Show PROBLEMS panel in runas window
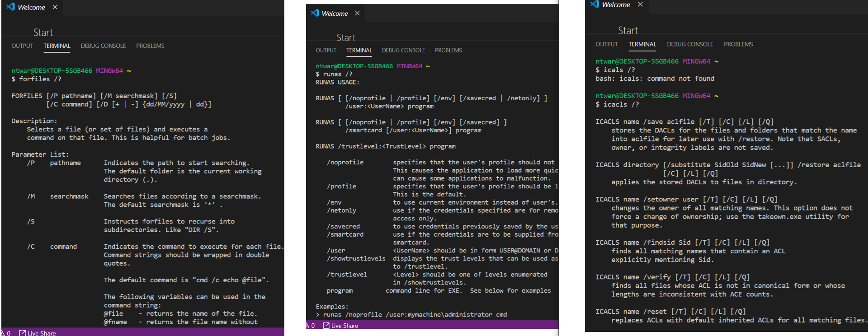The width and height of the screenshot is (868, 336). 448,51
